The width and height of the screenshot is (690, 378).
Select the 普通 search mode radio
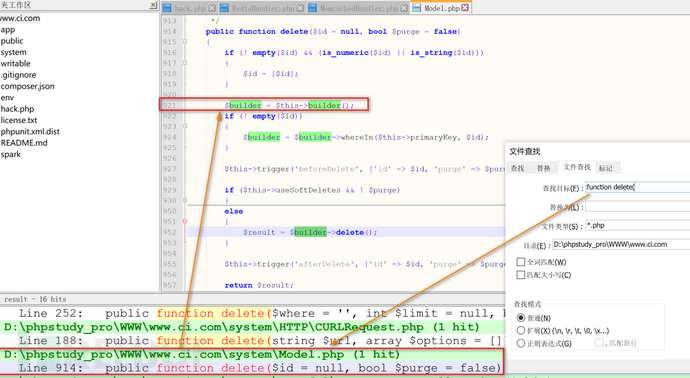pyautogui.click(x=521, y=318)
